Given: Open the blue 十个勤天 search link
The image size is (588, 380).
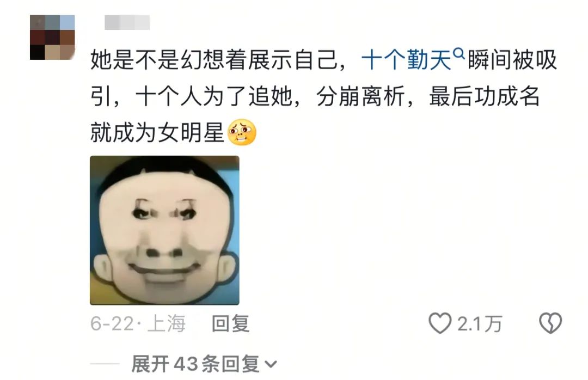Looking at the screenshot, I should tap(406, 60).
